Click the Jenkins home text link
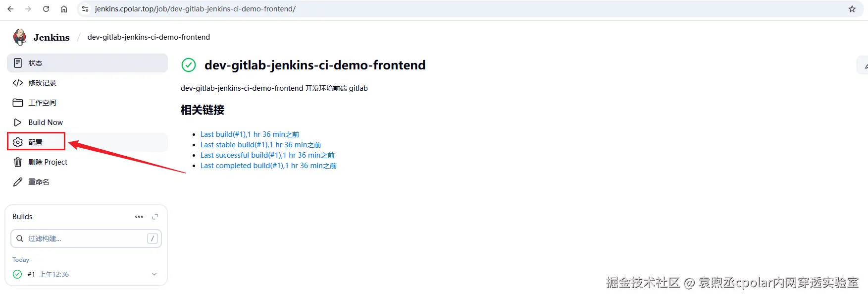Viewport: 868px width, 299px height. click(51, 37)
